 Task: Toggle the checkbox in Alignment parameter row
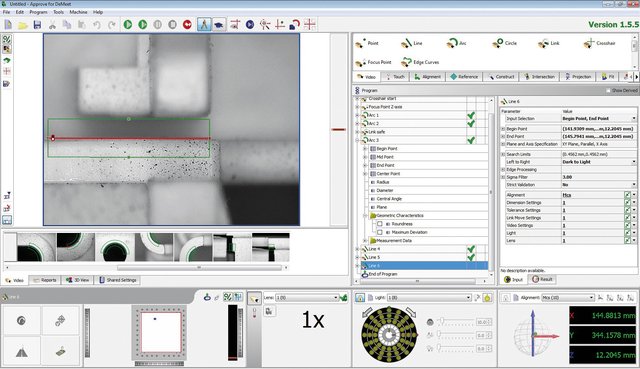click(627, 195)
